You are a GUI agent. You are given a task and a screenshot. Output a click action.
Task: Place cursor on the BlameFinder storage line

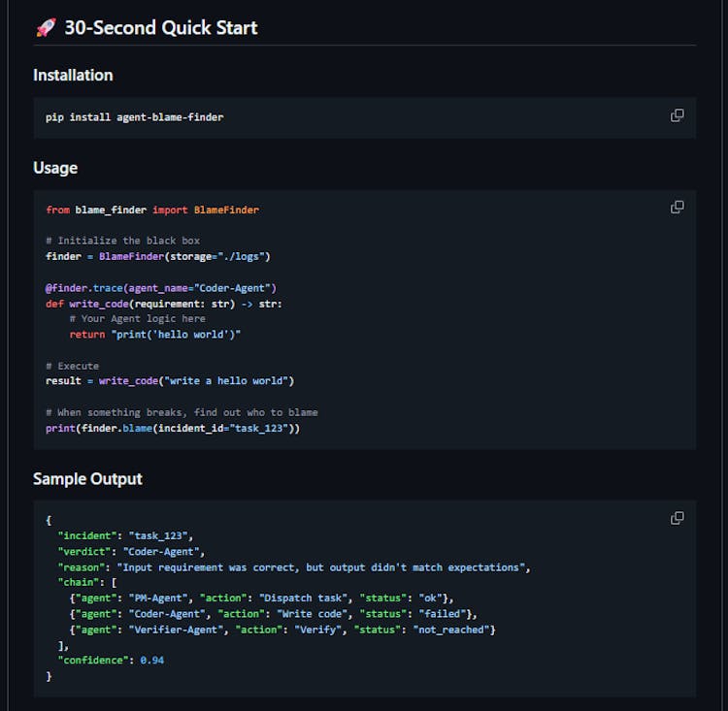coord(157,256)
